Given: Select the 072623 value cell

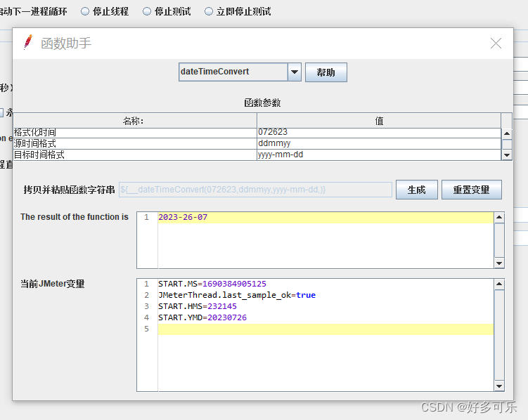Looking at the screenshot, I should 379,133.
